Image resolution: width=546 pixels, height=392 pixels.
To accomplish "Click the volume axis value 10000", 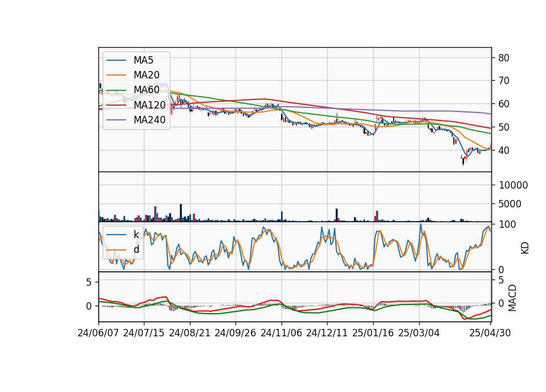I will [513, 185].
